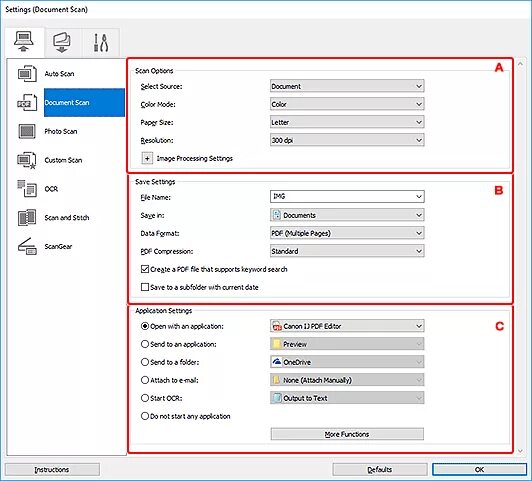
Task: Choose the OCR icon in sidebar
Action: tap(27, 189)
